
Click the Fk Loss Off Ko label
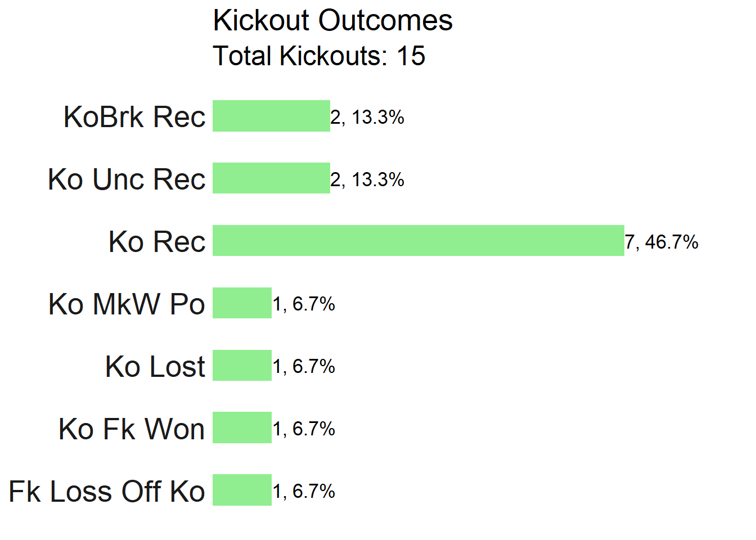(107, 492)
